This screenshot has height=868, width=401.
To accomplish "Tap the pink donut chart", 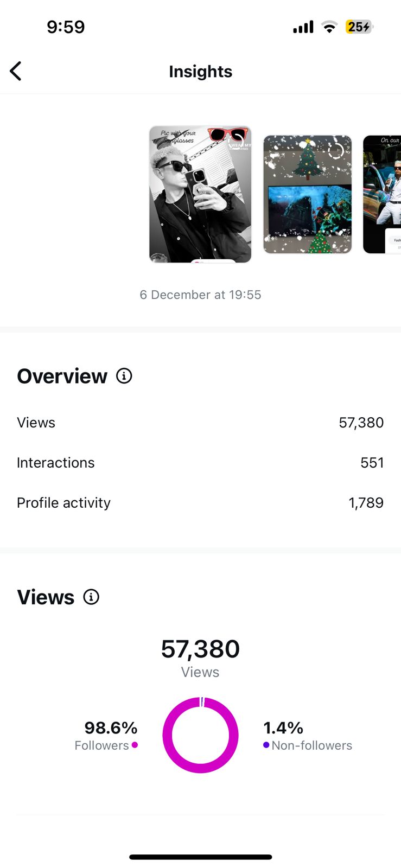I will (x=200, y=735).
